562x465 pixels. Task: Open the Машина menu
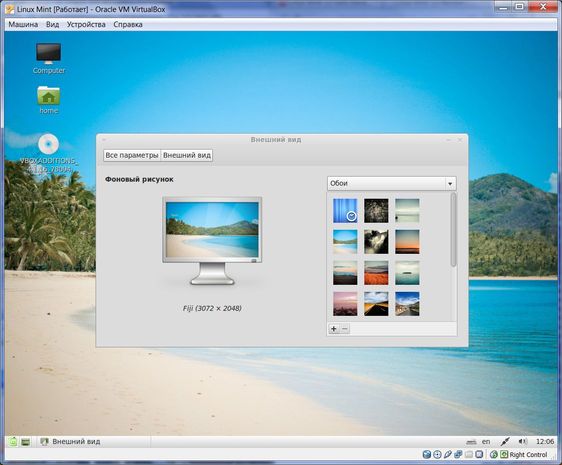[x=23, y=24]
